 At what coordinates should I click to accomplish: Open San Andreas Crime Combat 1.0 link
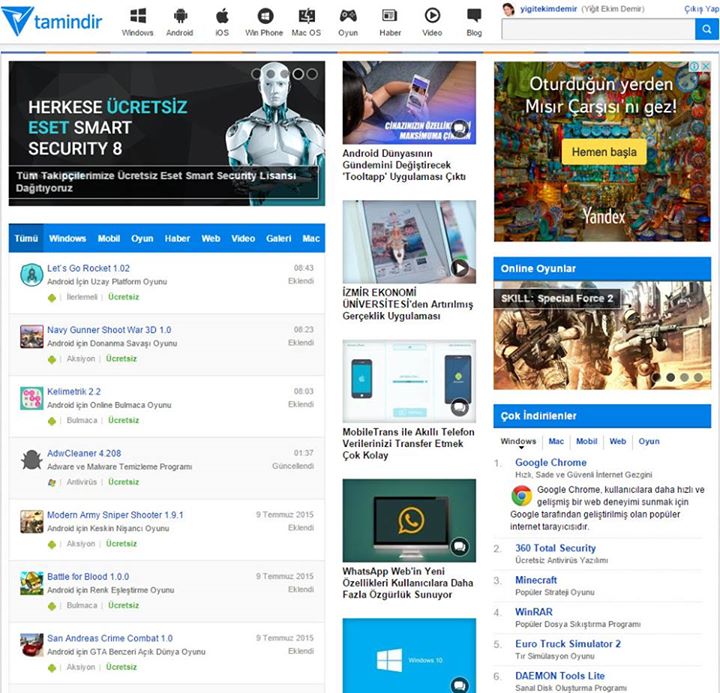[x=110, y=638]
